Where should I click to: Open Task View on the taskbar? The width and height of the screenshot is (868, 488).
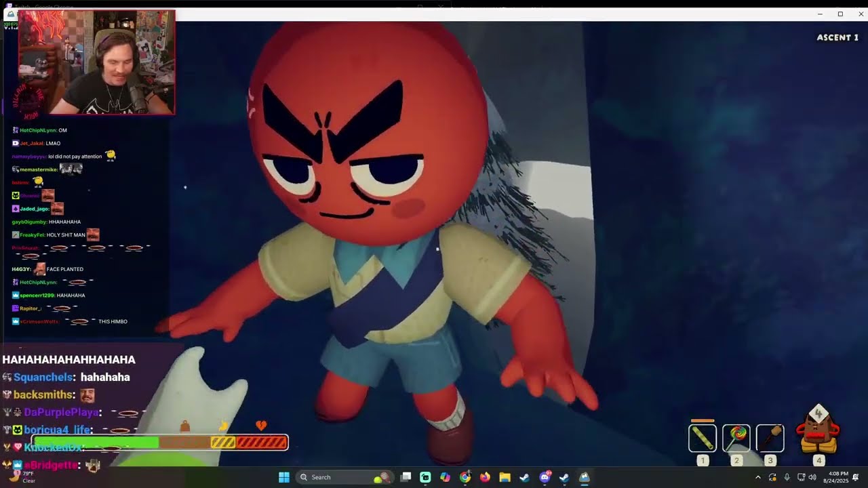[x=406, y=477]
